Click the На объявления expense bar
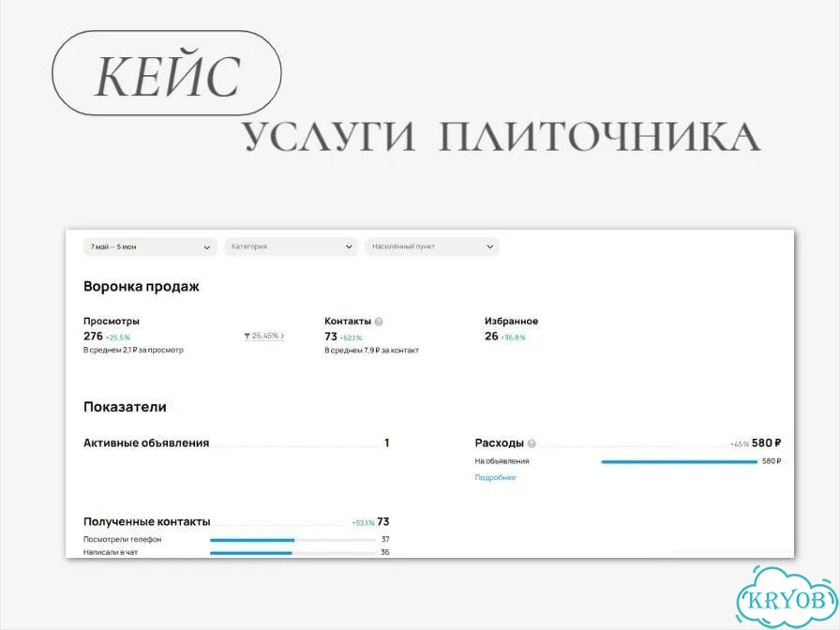 tap(680, 461)
